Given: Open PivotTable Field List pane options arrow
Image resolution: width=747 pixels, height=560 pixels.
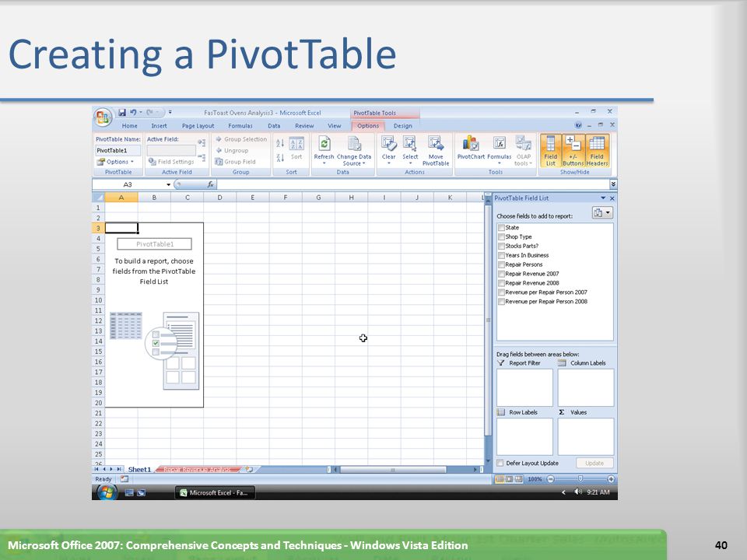Looking at the screenshot, I should (603, 198).
